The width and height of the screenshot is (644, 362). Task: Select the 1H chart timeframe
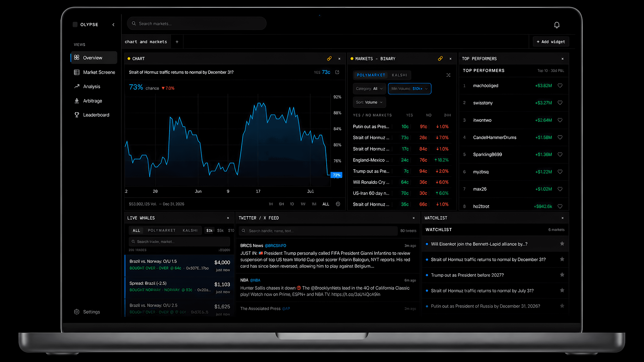(x=271, y=204)
